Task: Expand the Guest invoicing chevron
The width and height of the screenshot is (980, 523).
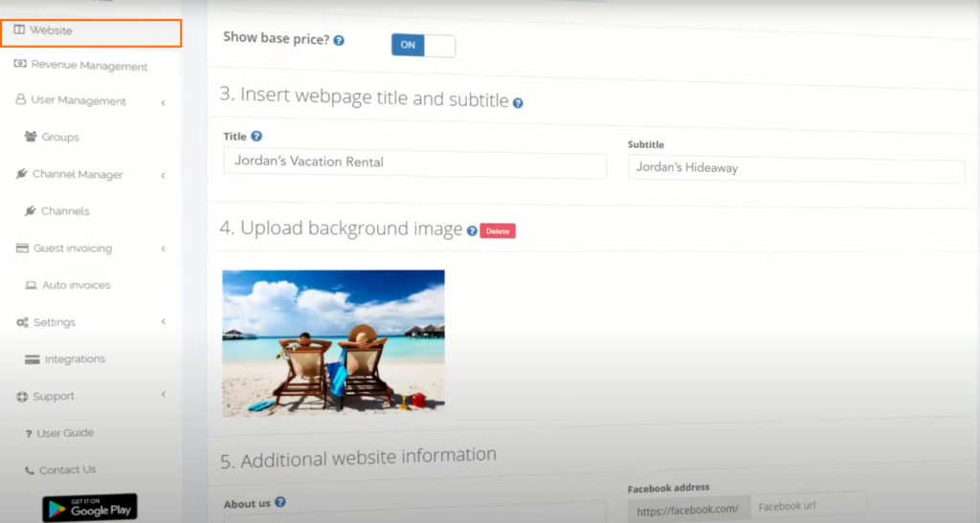Action: click(164, 249)
